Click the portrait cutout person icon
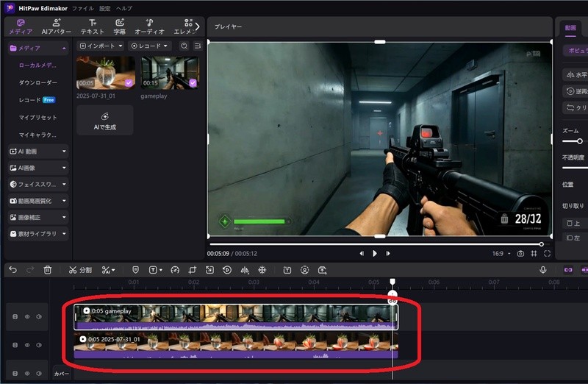This screenshot has width=588, height=384. [x=304, y=270]
